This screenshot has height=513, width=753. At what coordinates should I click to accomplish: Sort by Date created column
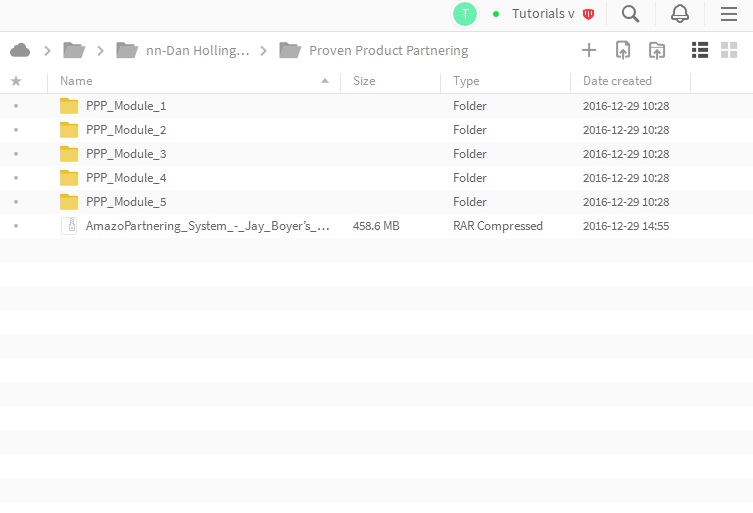pos(617,81)
